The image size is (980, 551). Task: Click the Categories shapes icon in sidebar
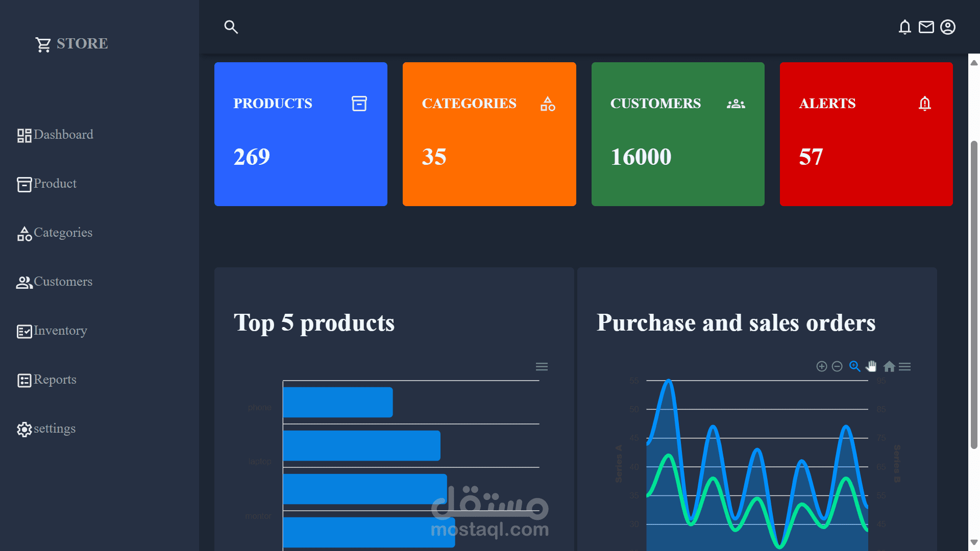(24, 234)
